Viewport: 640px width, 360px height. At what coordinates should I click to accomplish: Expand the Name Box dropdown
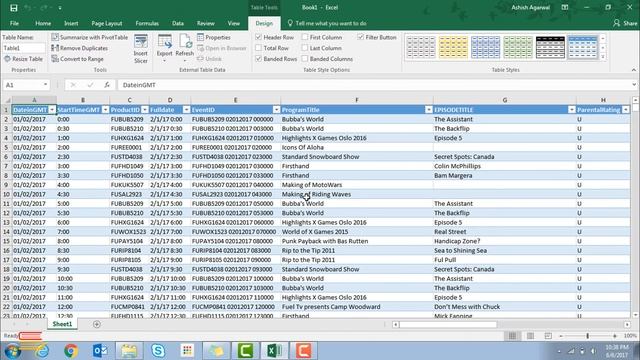click(45, 85)
